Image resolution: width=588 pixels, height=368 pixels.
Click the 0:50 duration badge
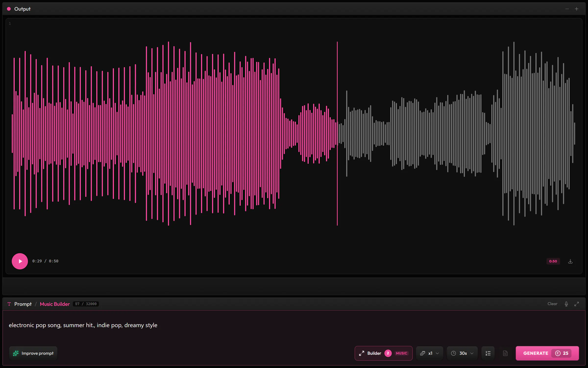tap(553, 261)
